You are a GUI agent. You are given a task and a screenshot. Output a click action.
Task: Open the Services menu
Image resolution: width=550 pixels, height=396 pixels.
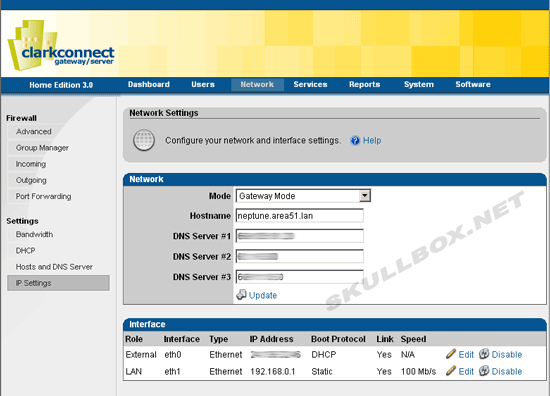[x=310, y=85]
